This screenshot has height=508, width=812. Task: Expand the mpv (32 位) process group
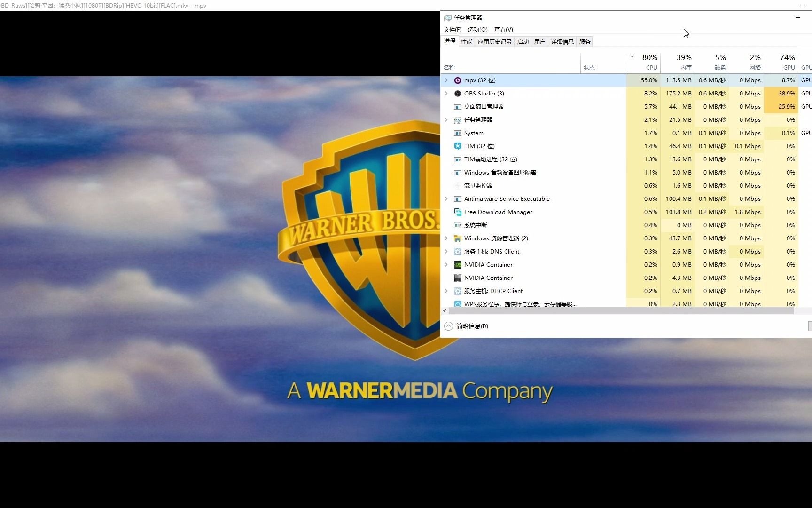click(446, 80)
